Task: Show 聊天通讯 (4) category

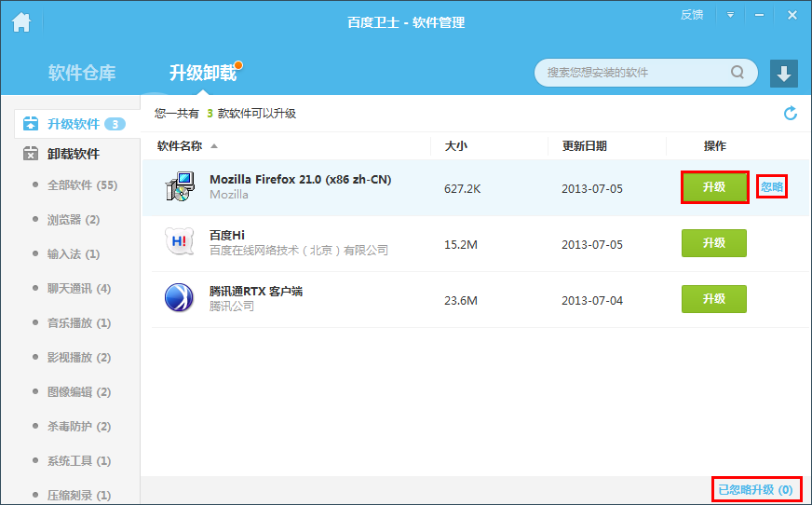Action: pyautogui.click(x=79, y=289)
